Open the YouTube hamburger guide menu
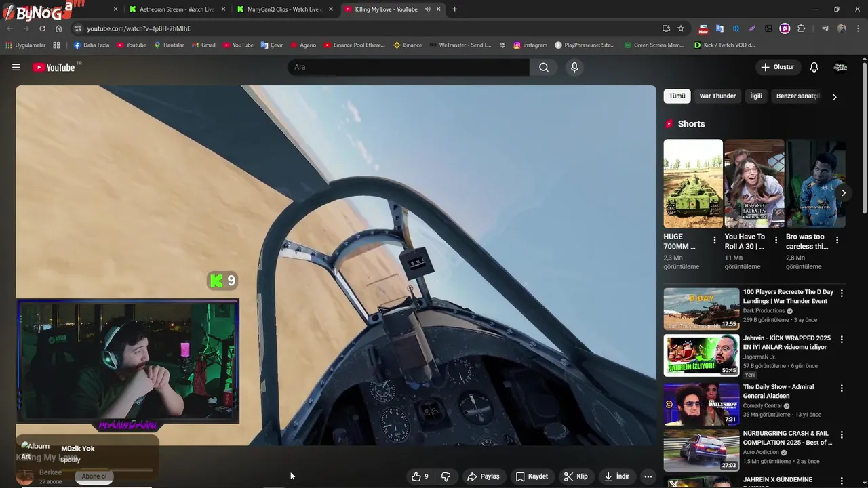 click(x=16, y=67)
